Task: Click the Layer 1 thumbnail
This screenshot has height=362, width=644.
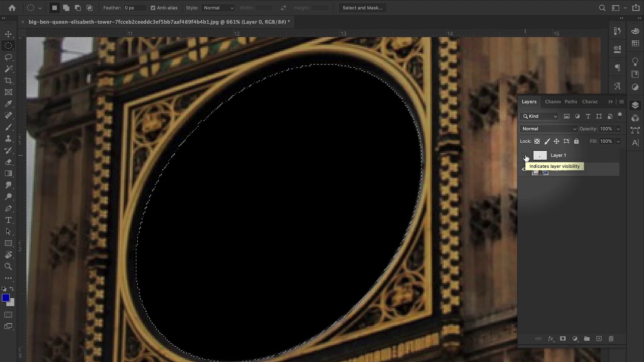Action: click(540, 155)
